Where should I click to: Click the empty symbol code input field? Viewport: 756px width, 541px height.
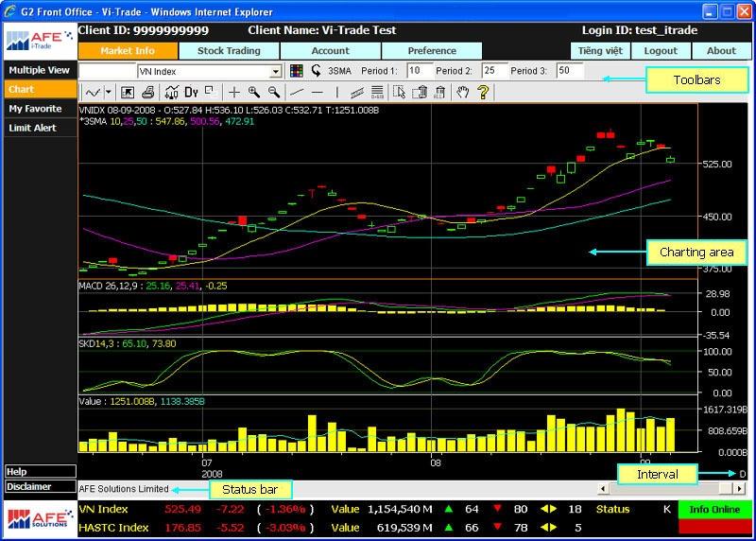(107, 71)
